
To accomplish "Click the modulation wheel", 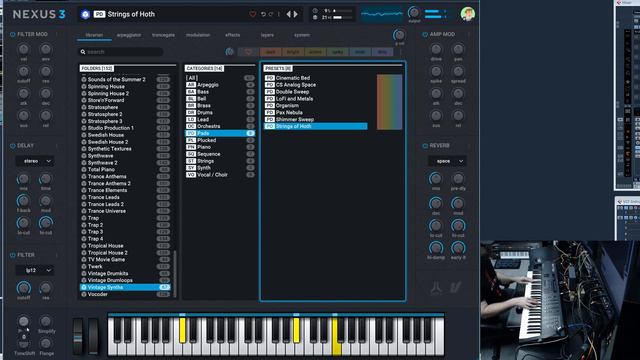I will point(93,336).
